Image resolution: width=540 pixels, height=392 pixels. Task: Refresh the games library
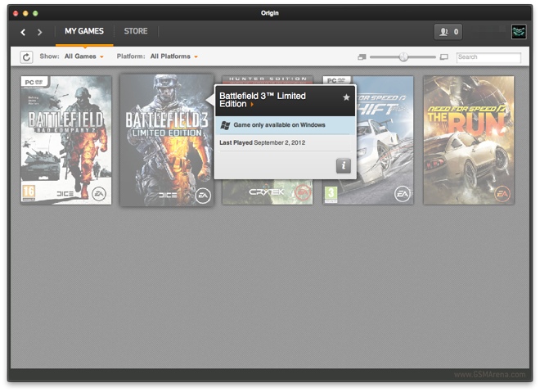click(26, 57)
